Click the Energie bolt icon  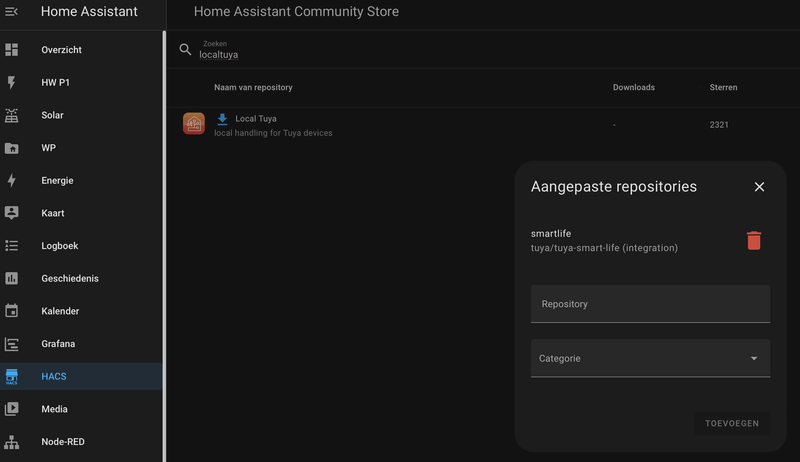11,181
